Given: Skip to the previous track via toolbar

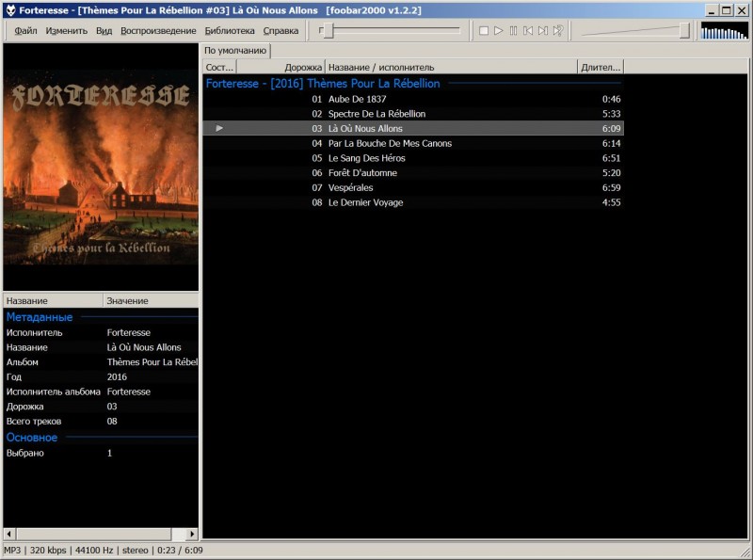Looking at the screenshot, I should (528, 31).
